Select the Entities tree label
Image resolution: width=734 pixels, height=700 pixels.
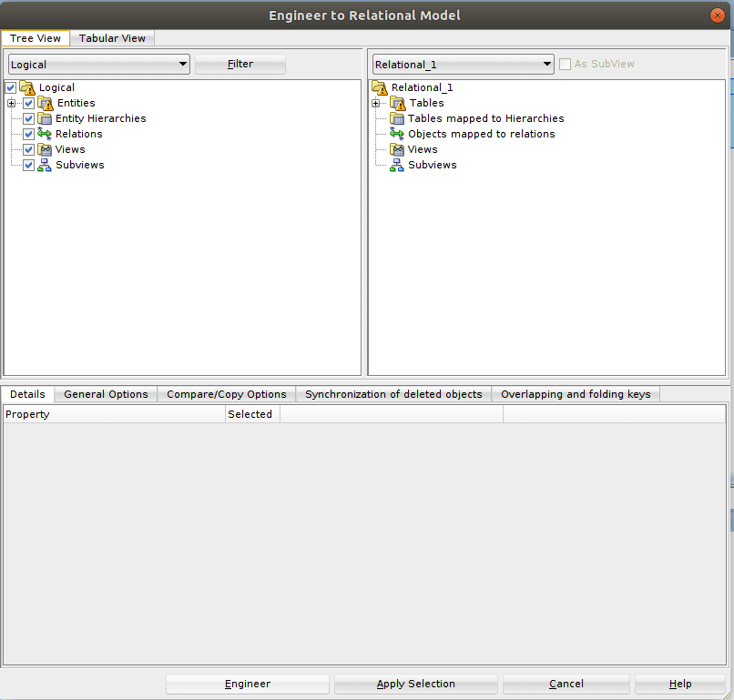(x=76, y=103)
